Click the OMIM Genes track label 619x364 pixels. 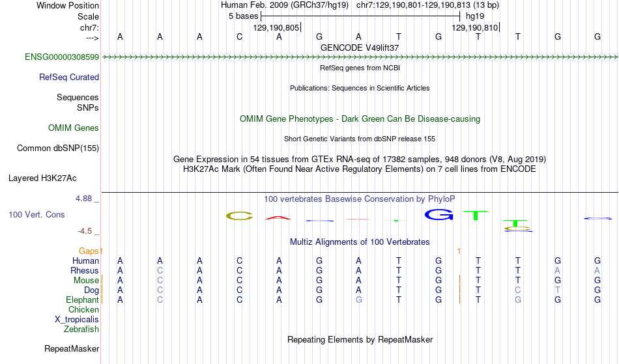[x=73, y=128]
